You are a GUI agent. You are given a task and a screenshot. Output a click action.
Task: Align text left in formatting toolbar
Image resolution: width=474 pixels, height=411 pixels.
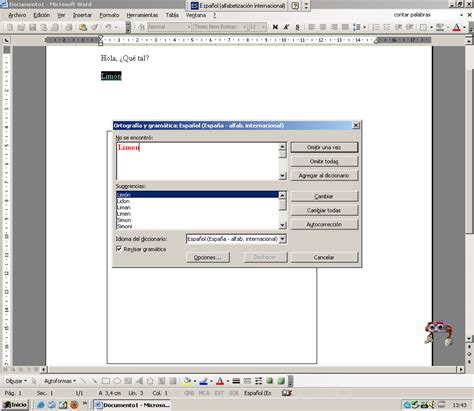tap(312, 27)
